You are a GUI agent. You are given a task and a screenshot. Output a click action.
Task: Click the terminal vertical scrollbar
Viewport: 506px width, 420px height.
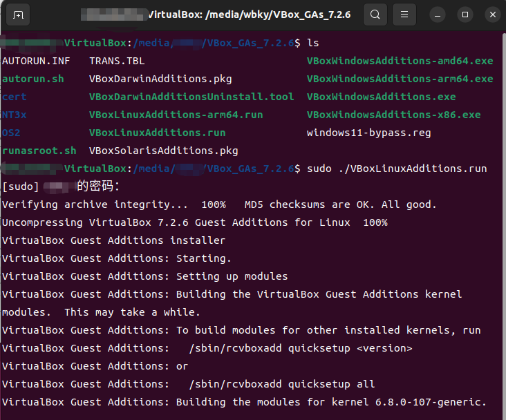pyautogui.click(x=504, y=226)
